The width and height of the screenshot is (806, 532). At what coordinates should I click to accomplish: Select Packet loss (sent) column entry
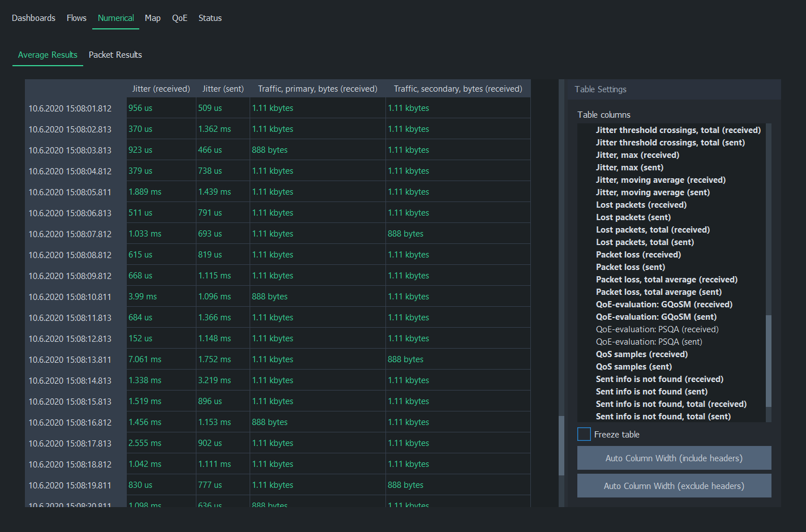coord(631,267)
